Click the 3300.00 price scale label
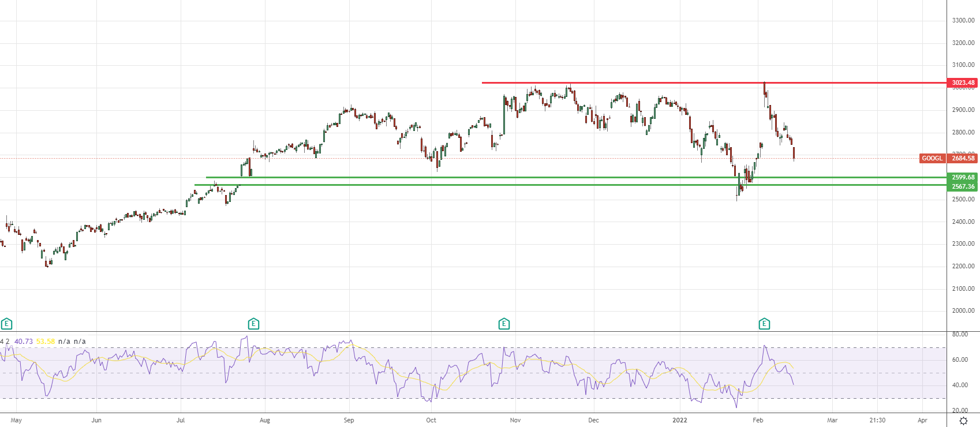This screenshot has width=980, height=427. click(x=963, y=20)
